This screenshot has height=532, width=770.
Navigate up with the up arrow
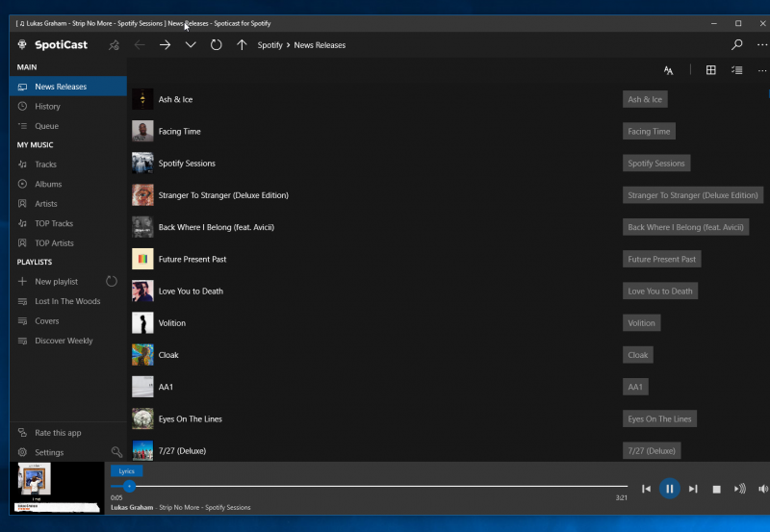[242, 45]
